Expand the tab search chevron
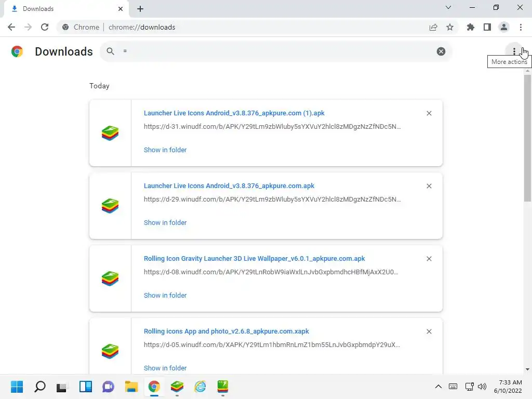Screen dimensions: 532x399 pos(448,8)
